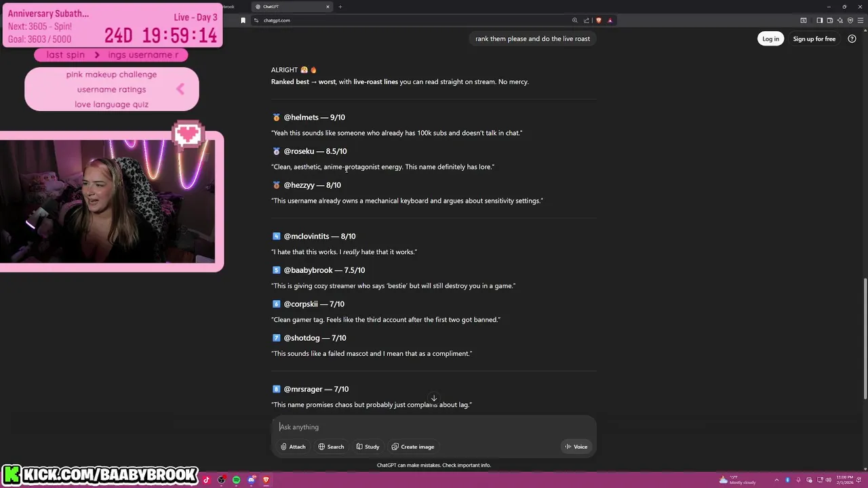Open the Brave wallet icon
This screenshot has width=868, height=488.
[829, 20]
